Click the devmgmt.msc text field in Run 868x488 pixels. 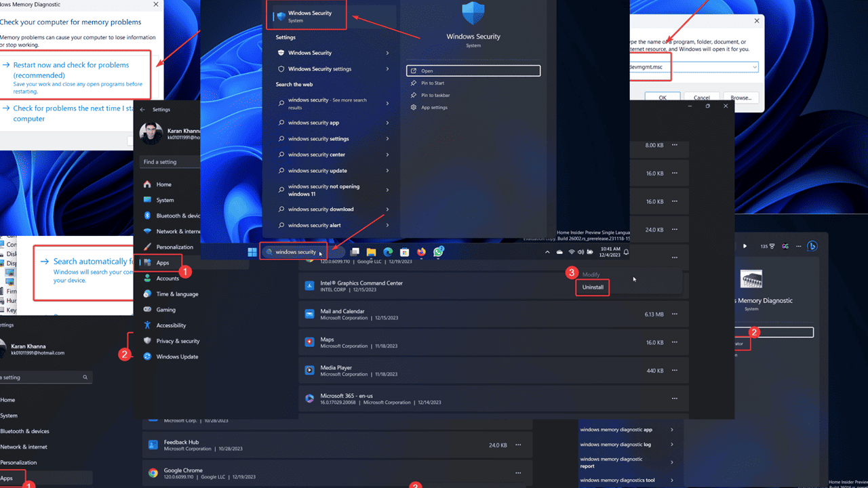tap(694, 67)
